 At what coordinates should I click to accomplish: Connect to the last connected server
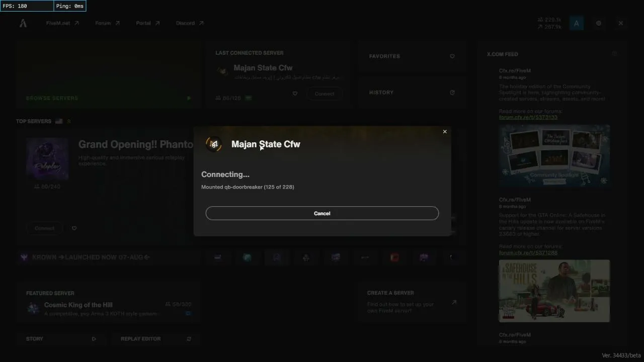(x=325, y=94)
